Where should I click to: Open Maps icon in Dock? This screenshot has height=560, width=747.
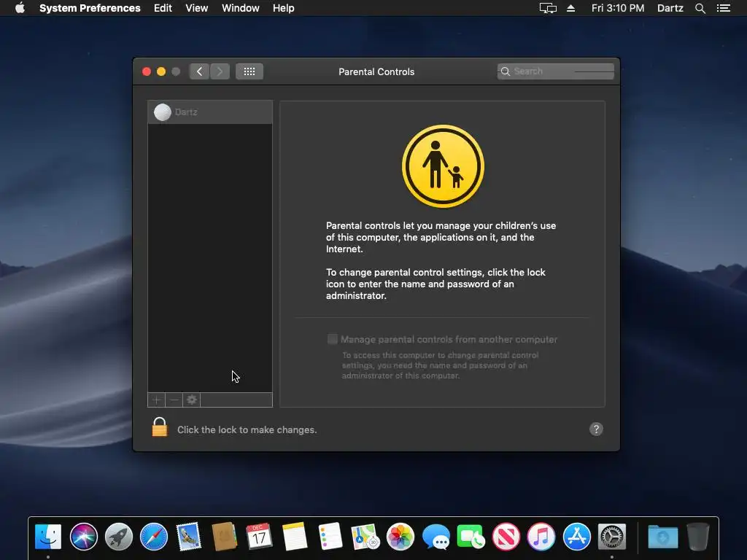tap(365, 537)
